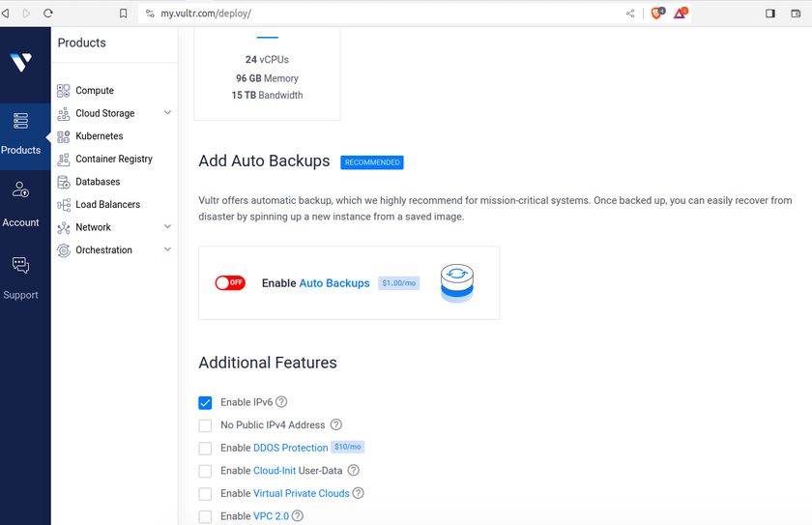Image resolution: width=812 pixels, height=525 pixels.
Task: Follow the Virtual Private Clouds link
Action: click(302, 493)
